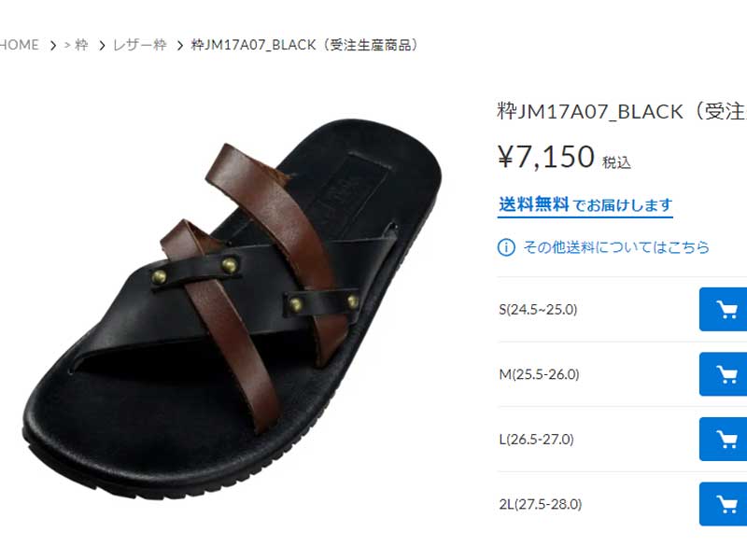Select the M(25.5-26.0) size label
The height and width of the screenshot is (560, 747).
tap(539, 374)
